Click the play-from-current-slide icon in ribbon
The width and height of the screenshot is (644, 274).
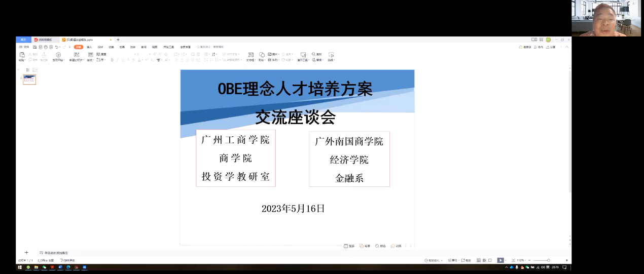point(58,55)
